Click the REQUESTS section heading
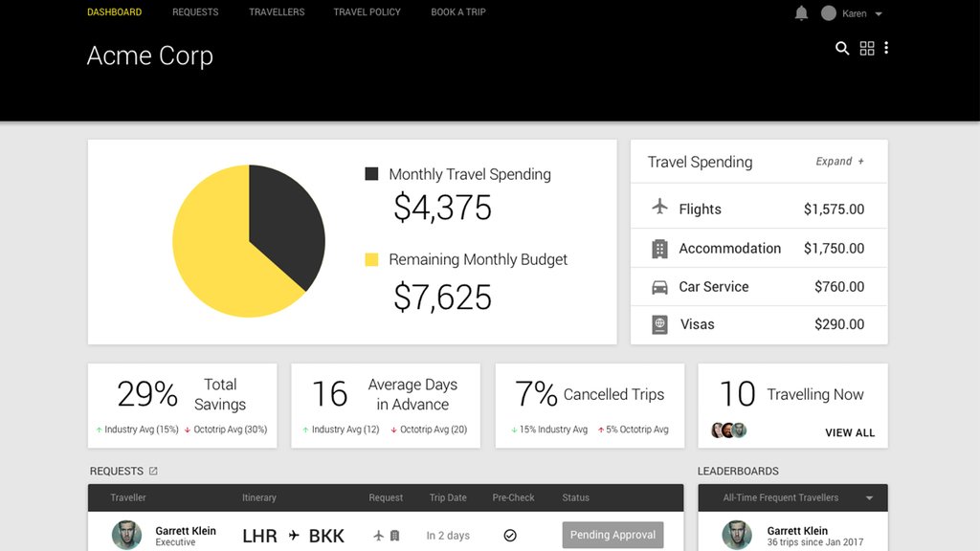980x551 pixels. tap(116, 471)
